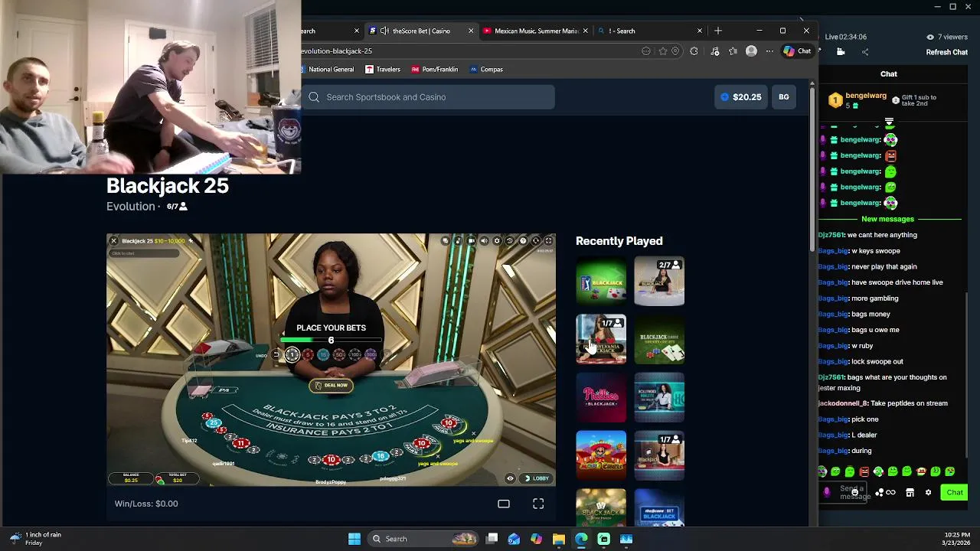Click the purple microphone icon
The width and height of the screenshot is (980, 551).
(x=827, y=492)
